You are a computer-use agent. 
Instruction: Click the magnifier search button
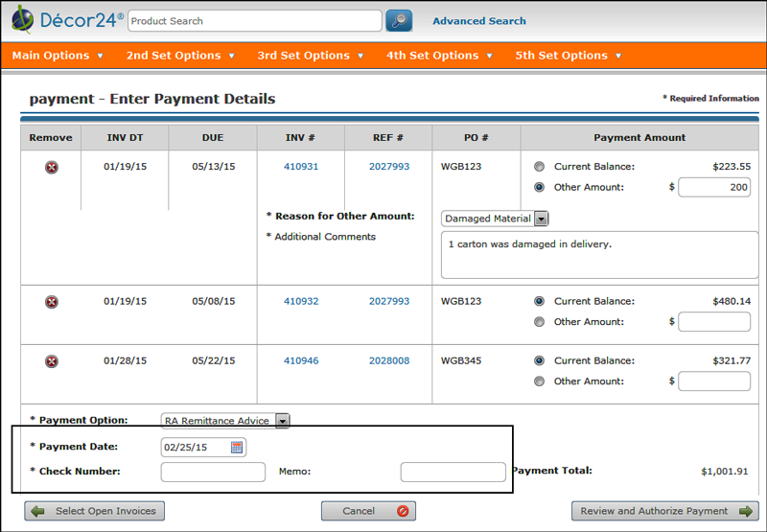399,20
